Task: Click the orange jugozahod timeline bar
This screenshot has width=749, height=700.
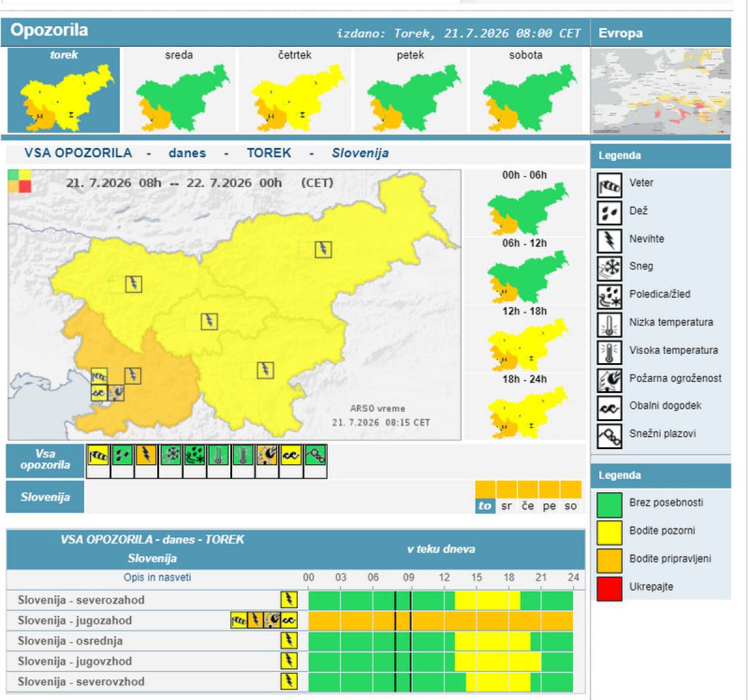Action: tap(441, 621)
